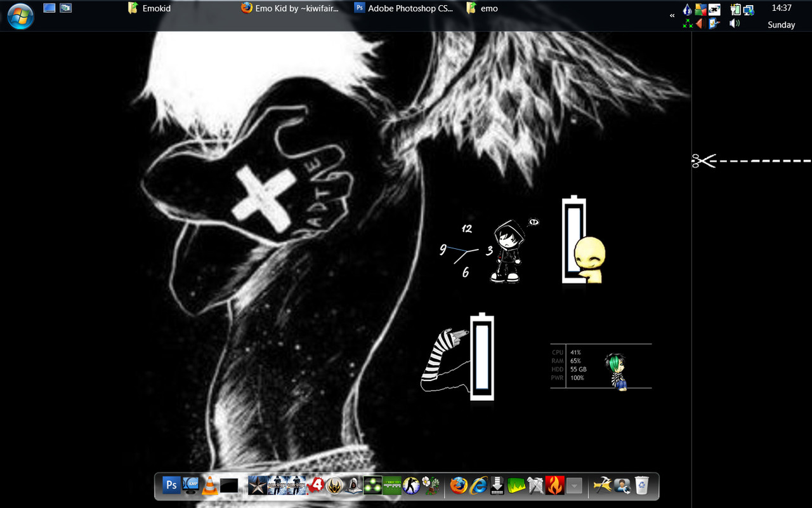This screenshot has width=812, height=508.
Task: Open the crossed tools dock icon
Action: click(535, 486)
